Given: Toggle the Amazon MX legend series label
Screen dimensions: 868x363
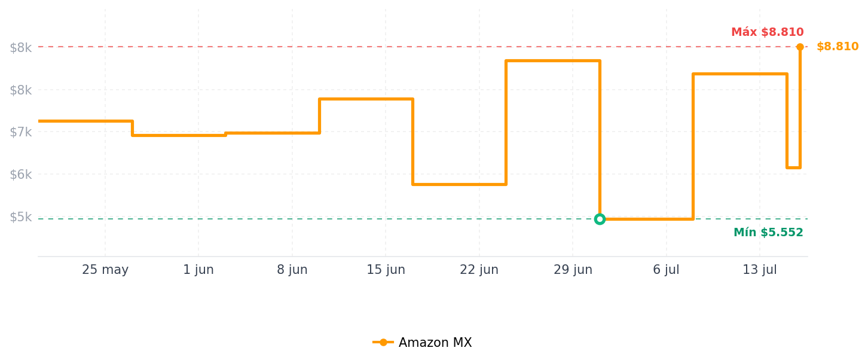Looking at the screenshot, I should pos(435,343).
